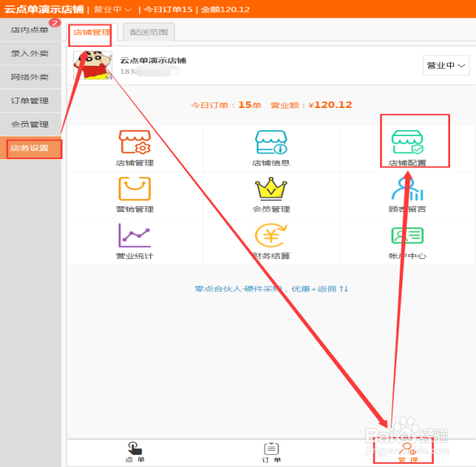
Task: Open the 店铺管理 grid icon
Action: (135, 142)
